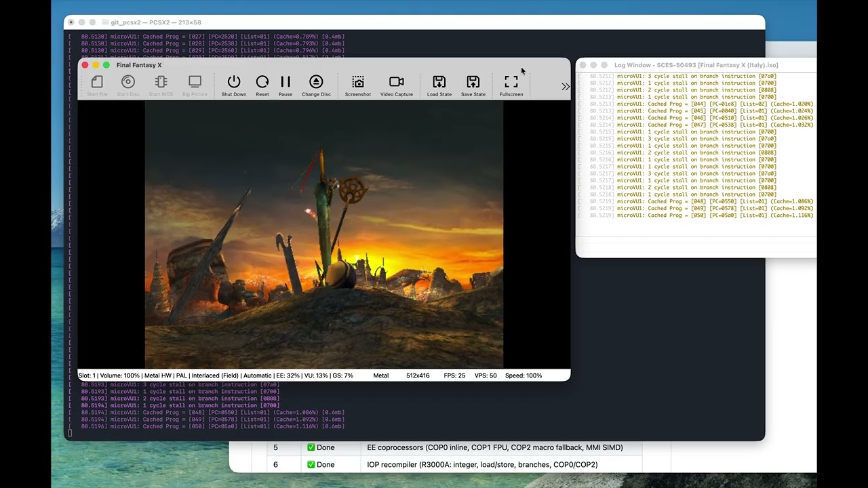Click Log Window line "Cached Prog = [046]"
This screenshot has height=488, width=868.
coord(696,118)
